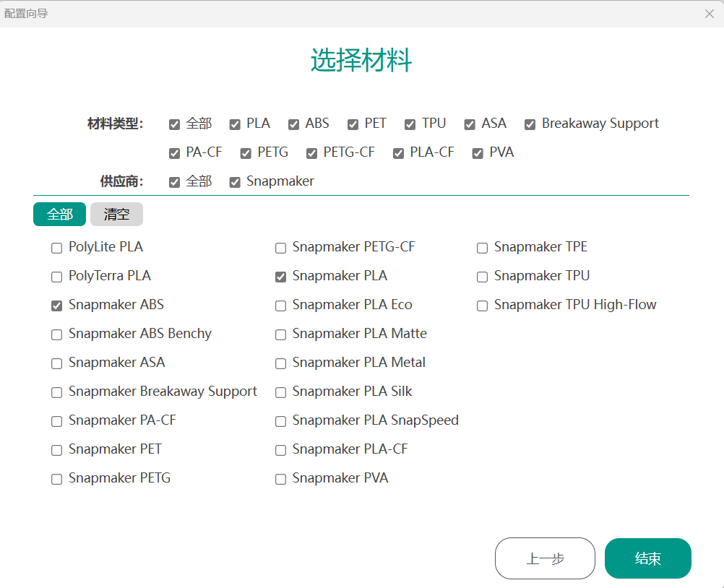Click the 供应商 label

coord(122,181)
